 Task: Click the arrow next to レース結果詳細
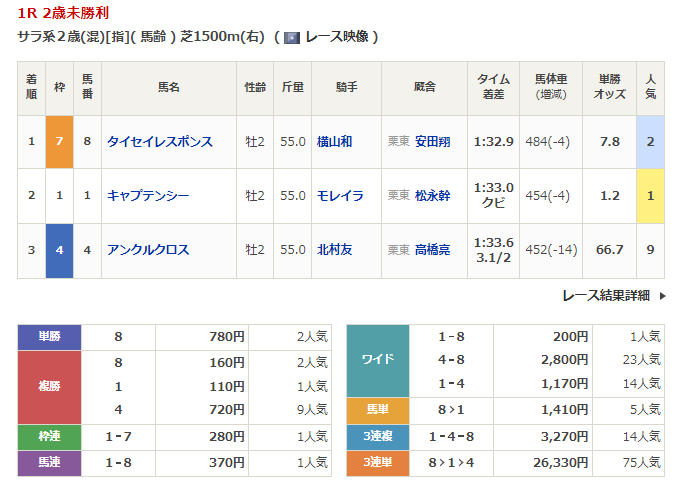tap(662, 295)
